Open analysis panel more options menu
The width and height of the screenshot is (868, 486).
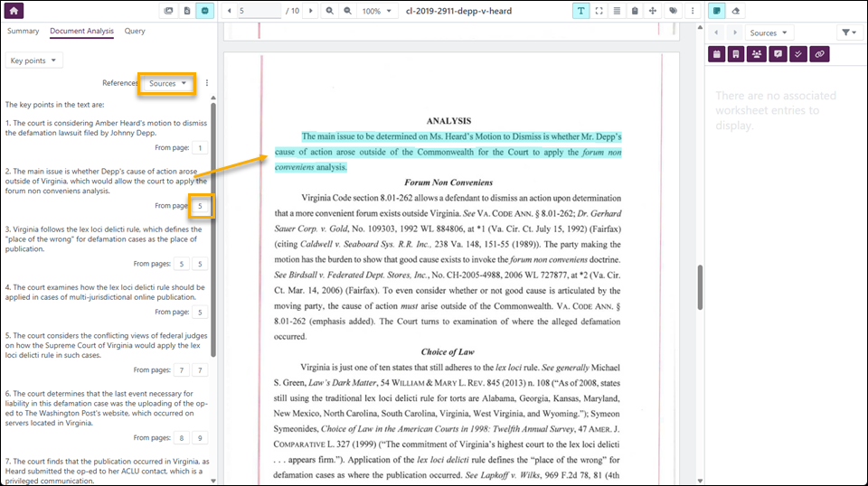(x=207, y=83)
